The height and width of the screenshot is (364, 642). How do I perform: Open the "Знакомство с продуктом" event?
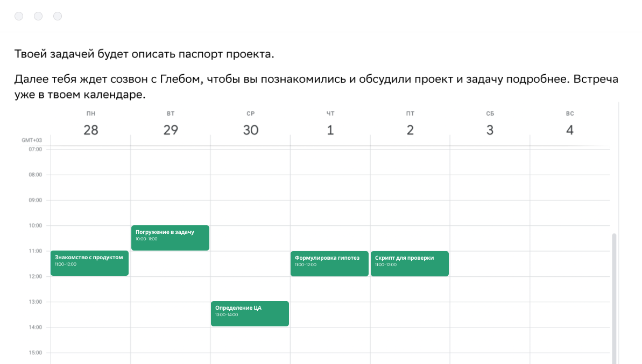point(89,263)
